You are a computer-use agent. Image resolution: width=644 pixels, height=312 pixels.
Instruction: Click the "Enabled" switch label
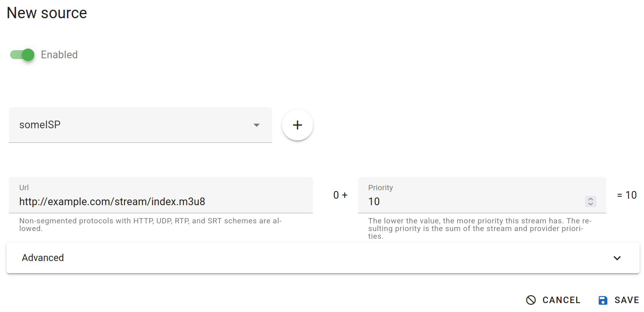[x=59, y=55]
